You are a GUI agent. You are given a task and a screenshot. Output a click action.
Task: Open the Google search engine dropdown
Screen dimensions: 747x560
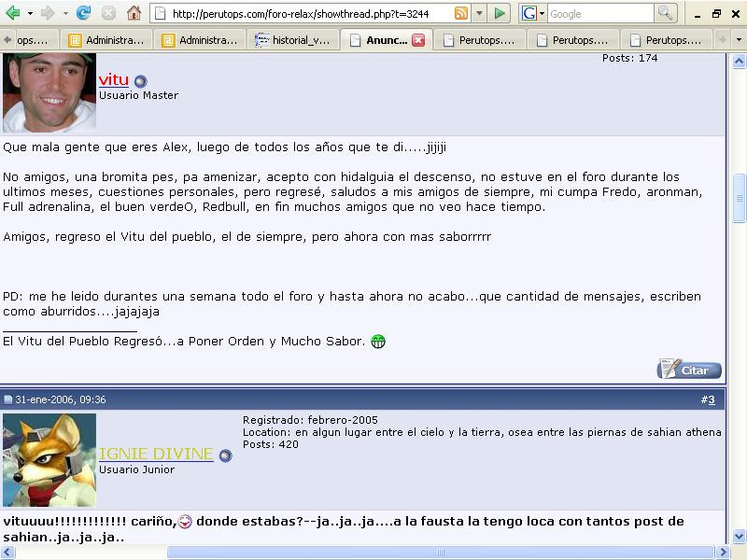tap(542, 13)
